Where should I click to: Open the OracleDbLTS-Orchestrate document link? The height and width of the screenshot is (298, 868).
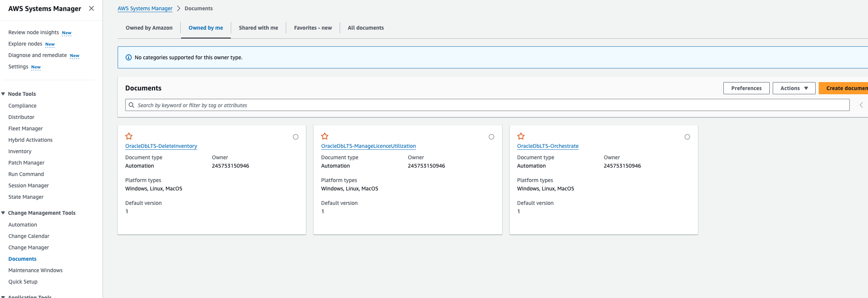click(x=548, y=146)
